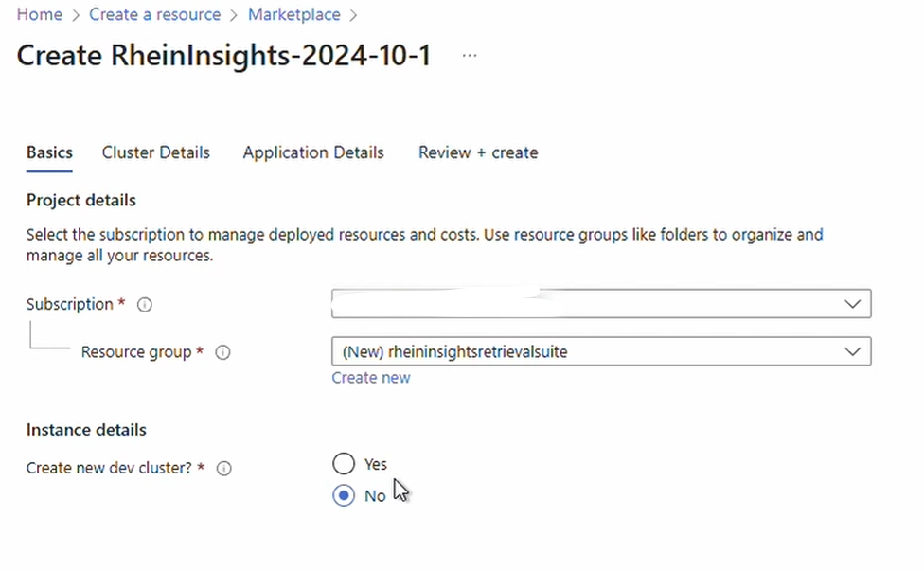This screenshot has height=571, width=924.
Task: Click the info icon next to Subscription
Action: [x=144, y=305]
